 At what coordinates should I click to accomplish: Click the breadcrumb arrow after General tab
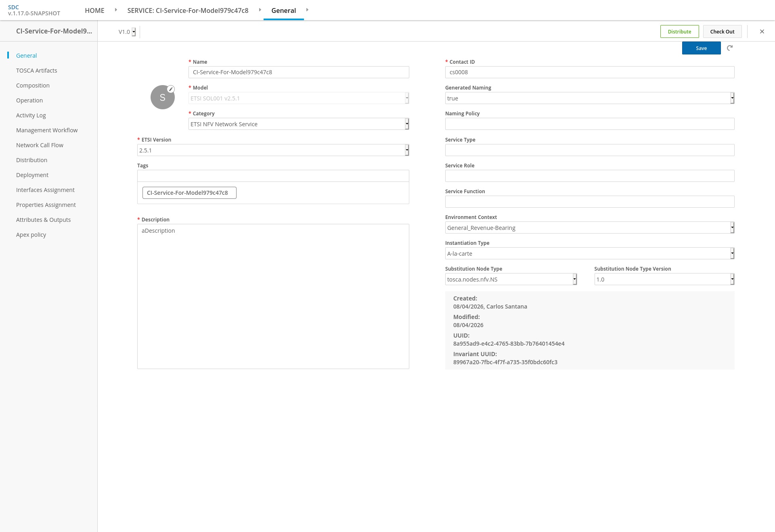[x=307, y=10]
